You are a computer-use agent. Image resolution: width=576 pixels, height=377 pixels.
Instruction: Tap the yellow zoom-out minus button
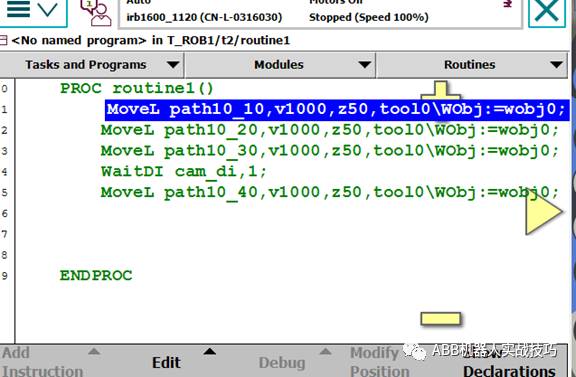[x=440, y=319]
